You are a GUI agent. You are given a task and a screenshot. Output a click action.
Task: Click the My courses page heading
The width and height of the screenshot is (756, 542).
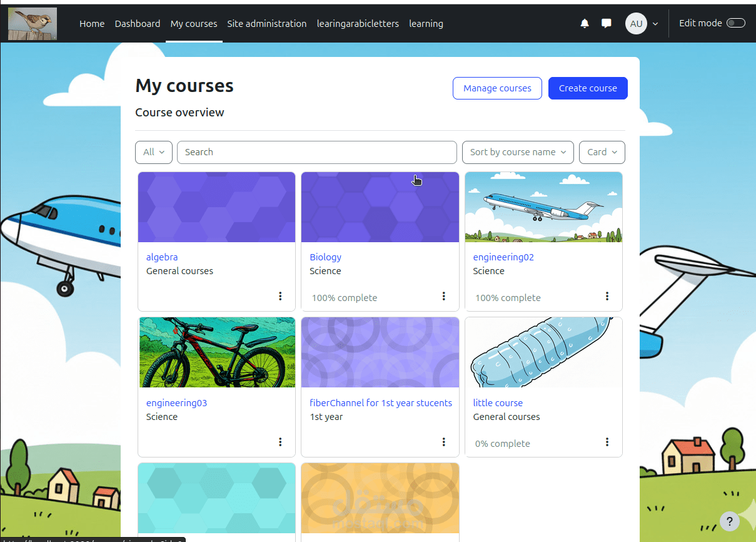tap(184, 86)
